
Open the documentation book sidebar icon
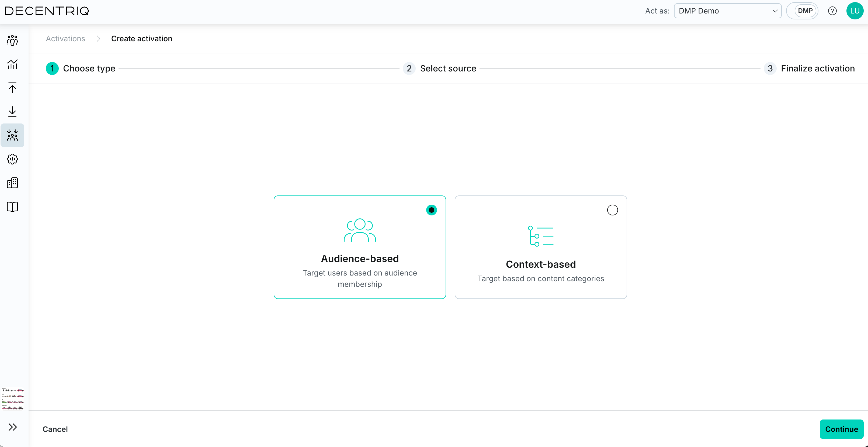pos(12,207)
